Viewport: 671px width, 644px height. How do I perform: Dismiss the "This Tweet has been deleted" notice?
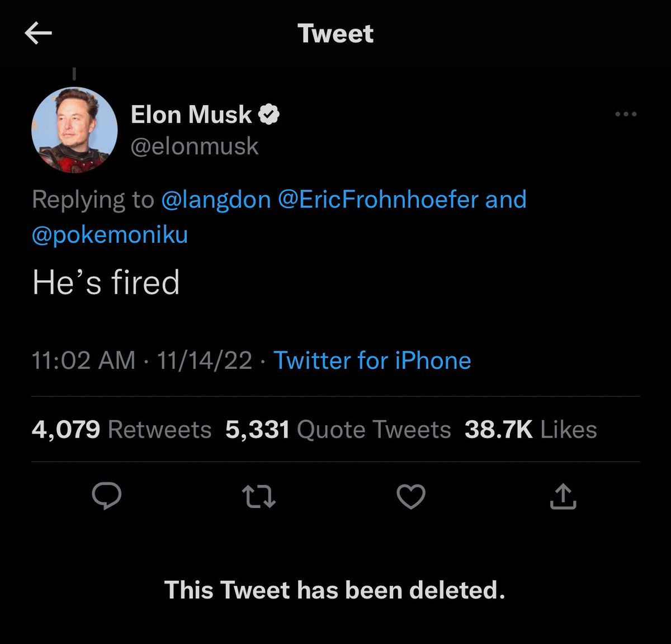tap(334, 590)
